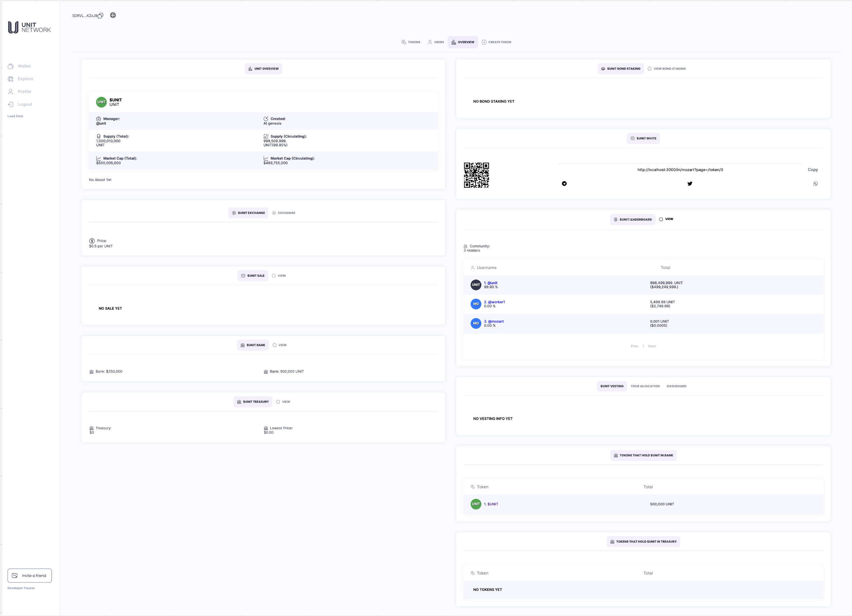
Task: Share invite via WhatsApp icon
Action: (815, 184)
